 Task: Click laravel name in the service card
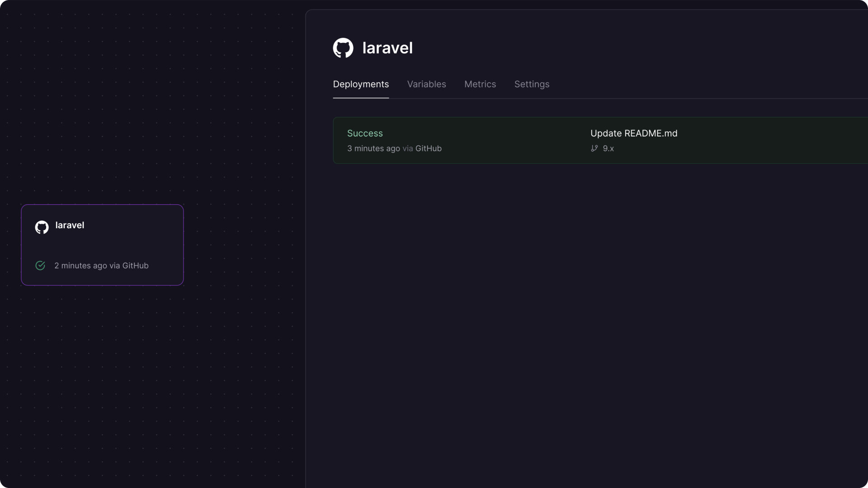70,225
